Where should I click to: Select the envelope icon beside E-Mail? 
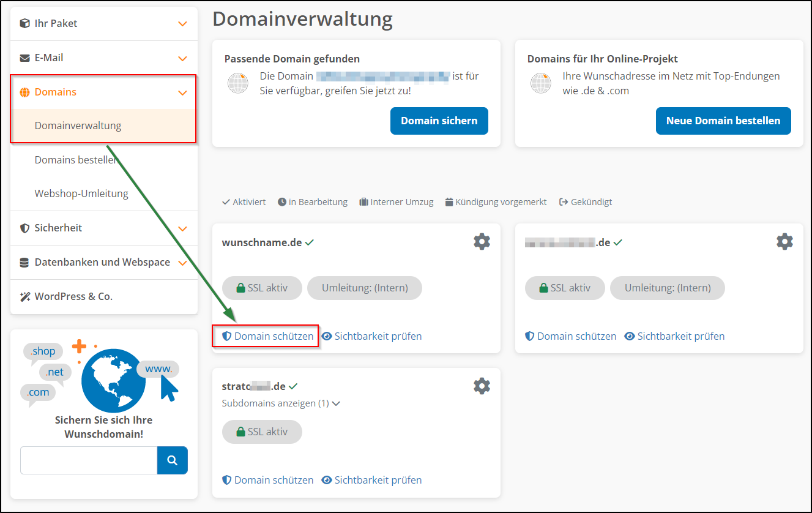click(24, 57)
